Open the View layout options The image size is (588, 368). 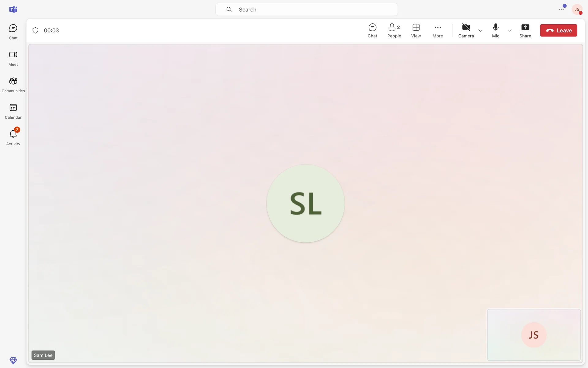(x=416, y=30)
